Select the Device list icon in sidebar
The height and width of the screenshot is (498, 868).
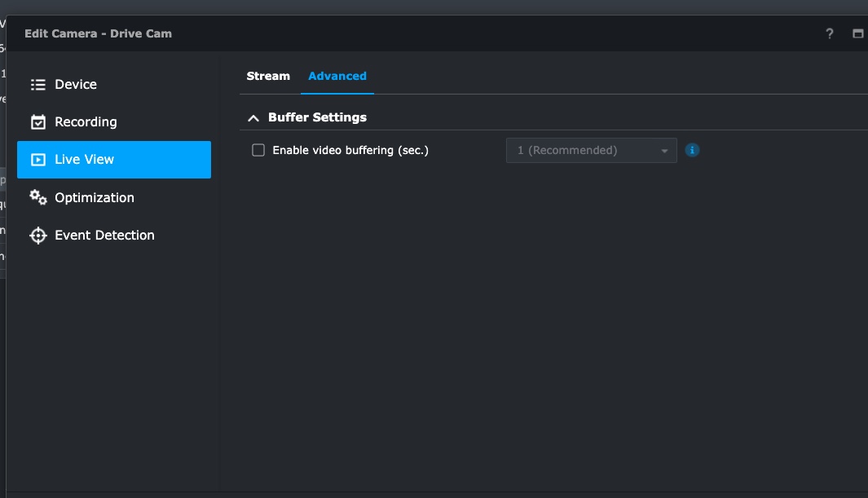tap(37, 84)
